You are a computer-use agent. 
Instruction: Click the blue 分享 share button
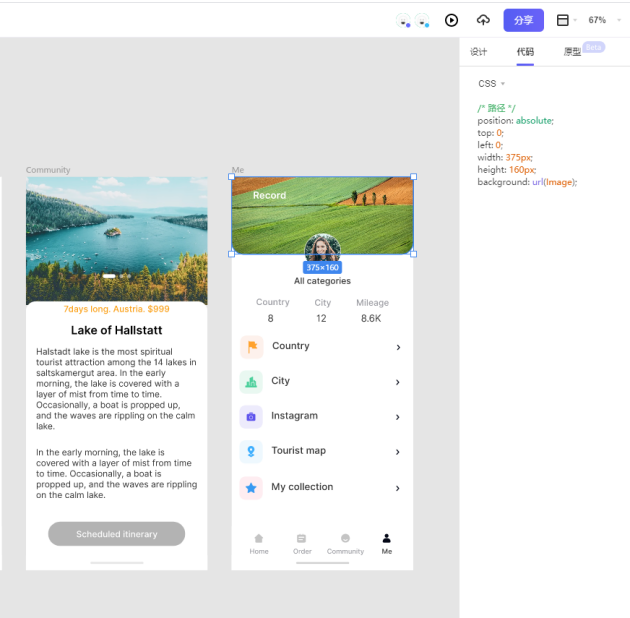[x=523, y=20]
